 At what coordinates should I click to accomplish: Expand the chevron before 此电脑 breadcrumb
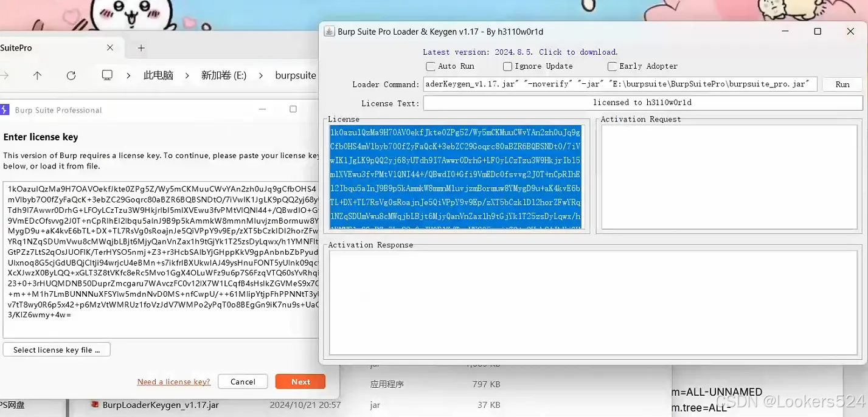tap(128, 75)
